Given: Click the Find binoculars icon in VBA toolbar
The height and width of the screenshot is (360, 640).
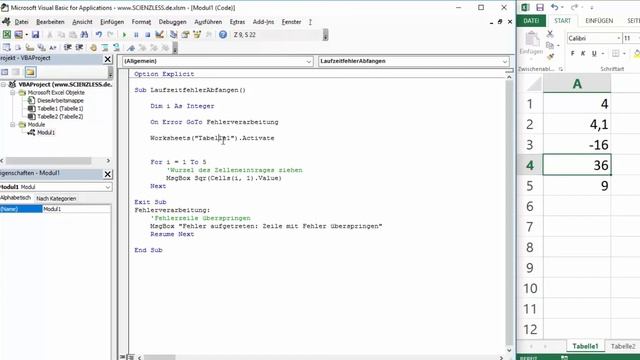Looking at the screenshot, I should point(84,35).
